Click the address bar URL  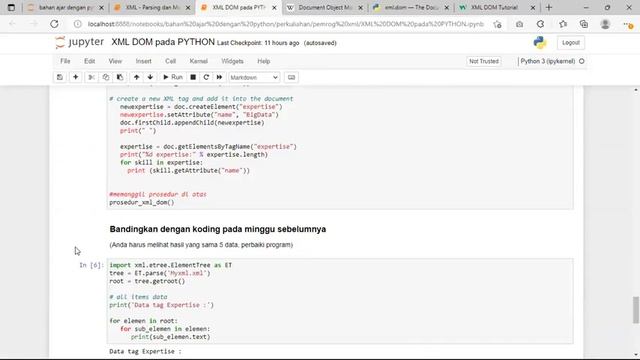point(286,24)
